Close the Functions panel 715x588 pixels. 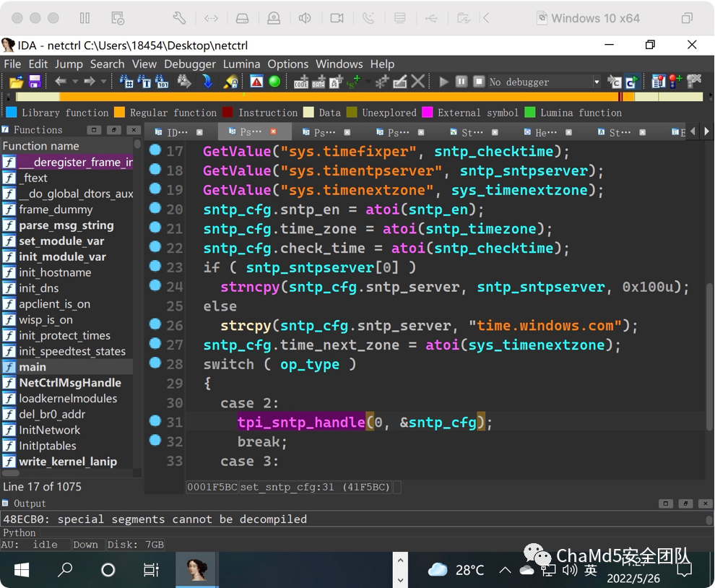tap(134, 130)
